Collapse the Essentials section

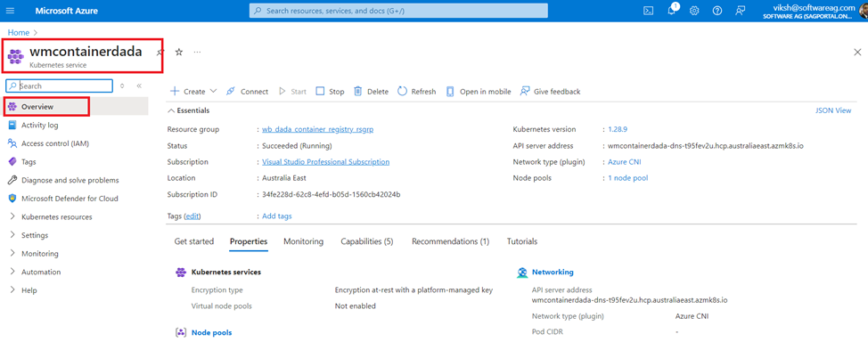pos(188,110)
